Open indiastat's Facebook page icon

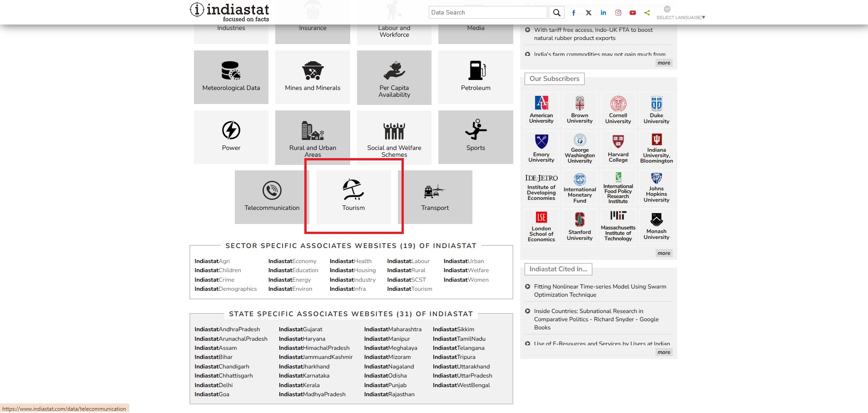[574, 13]
